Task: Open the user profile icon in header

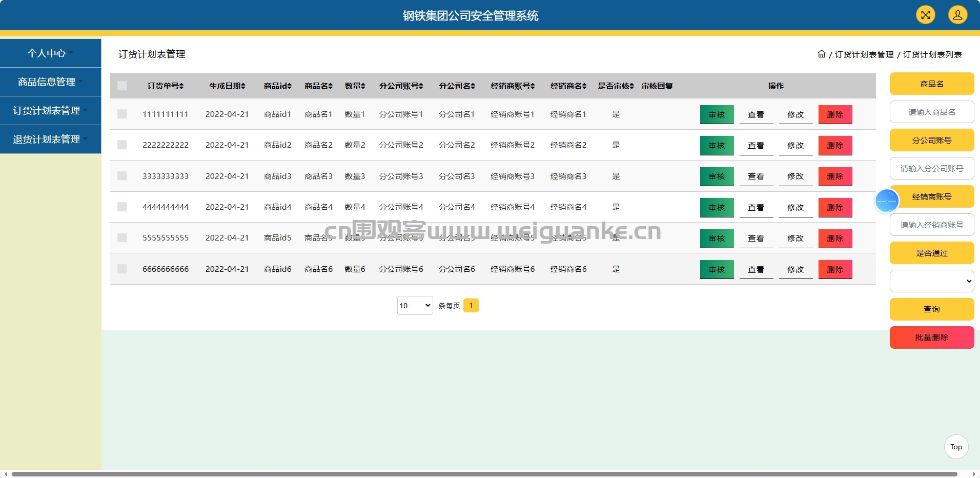Action: tap(957, 15)
